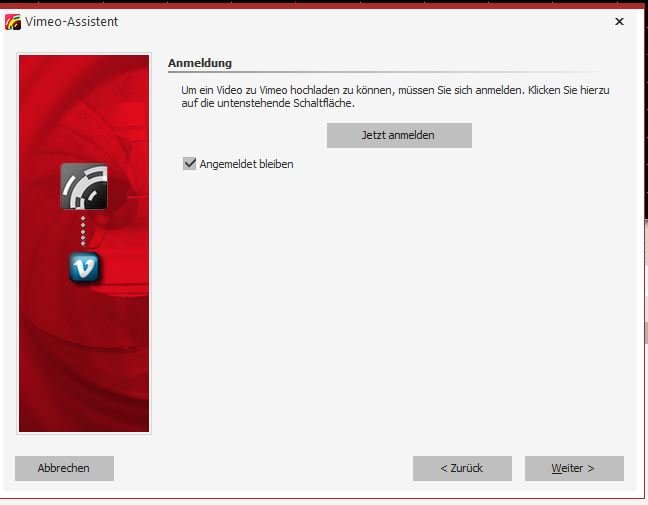Click the red banner top above the logos
The image size is (648, 505).
point(84,100)
